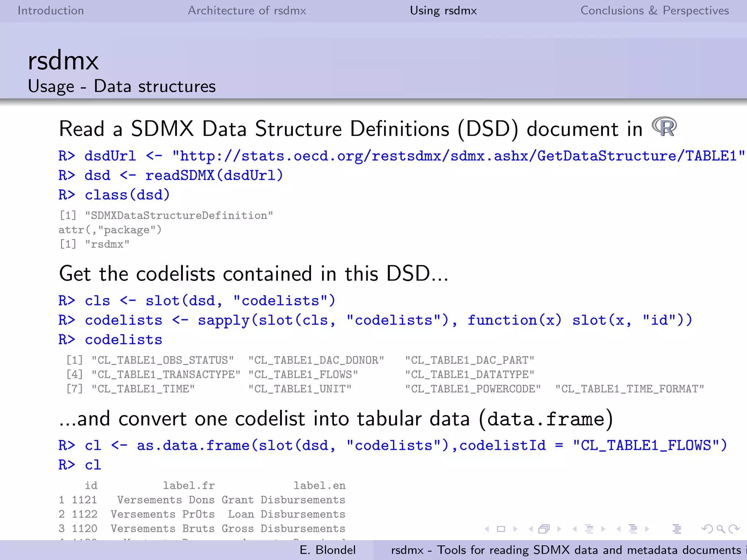Click id value 1122 in table
747x560 pixels.
[85, 514]
